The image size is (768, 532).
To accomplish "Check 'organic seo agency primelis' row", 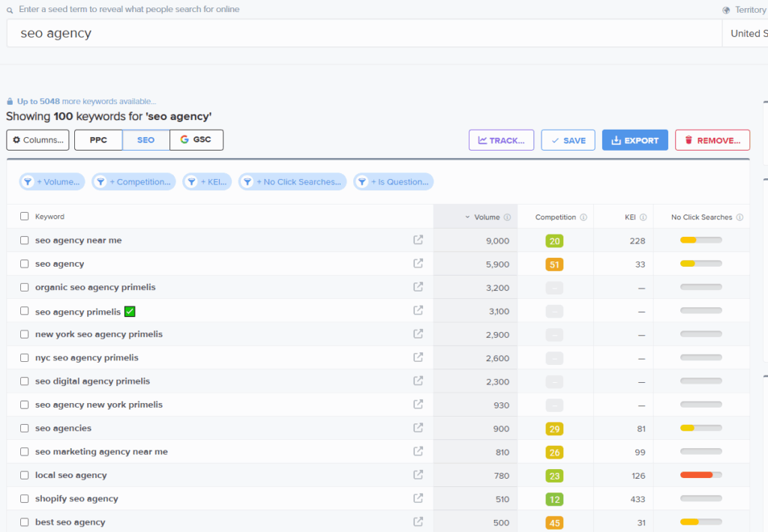I will [25, 287].
